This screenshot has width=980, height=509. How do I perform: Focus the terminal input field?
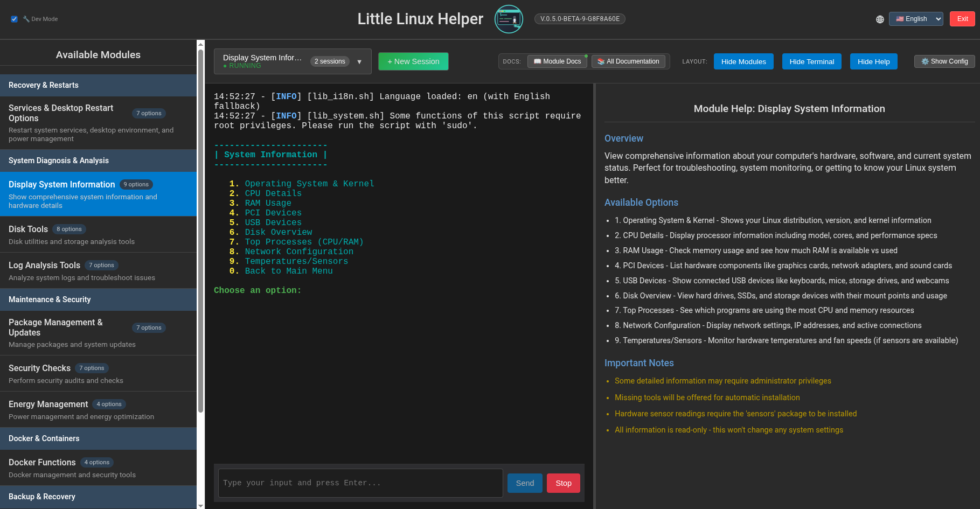pos(360,483)
